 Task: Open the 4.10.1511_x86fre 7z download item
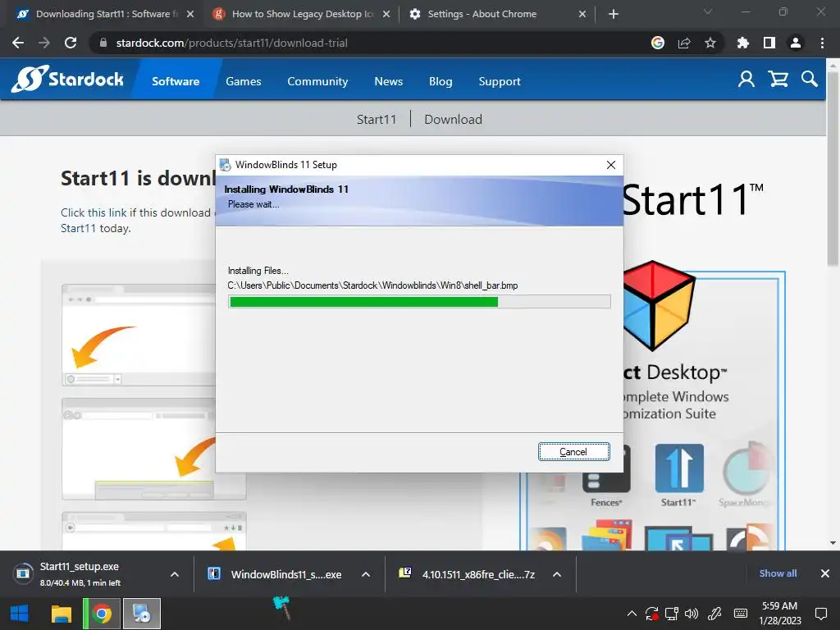467,574
